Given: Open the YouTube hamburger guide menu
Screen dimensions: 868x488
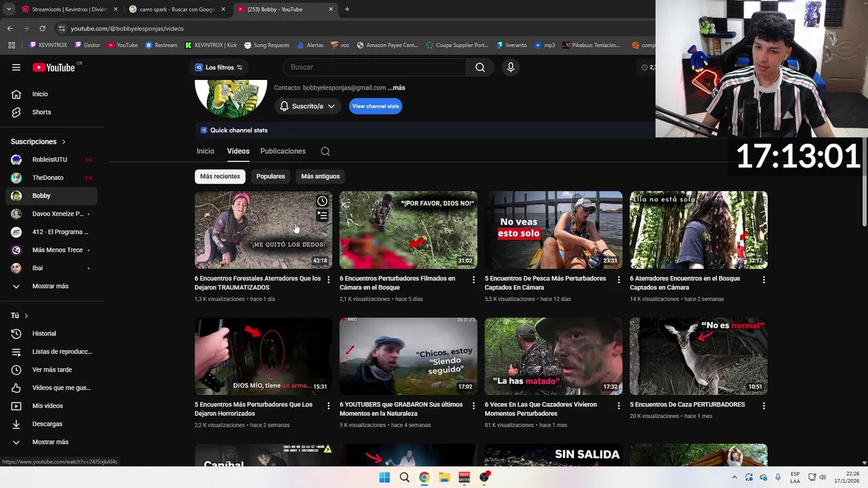Looking at the screenshot, I should coord(16,67).
